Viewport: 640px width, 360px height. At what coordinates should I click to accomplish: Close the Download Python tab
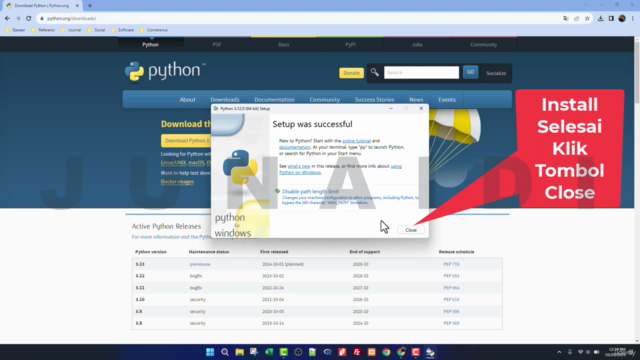[x=77, y=6]
